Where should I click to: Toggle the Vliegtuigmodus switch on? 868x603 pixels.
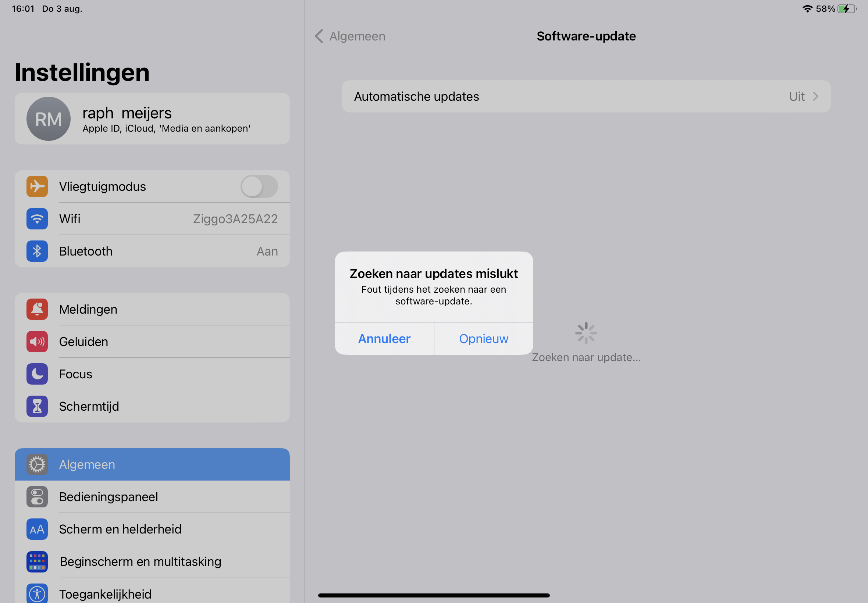(x=259, y=186)
